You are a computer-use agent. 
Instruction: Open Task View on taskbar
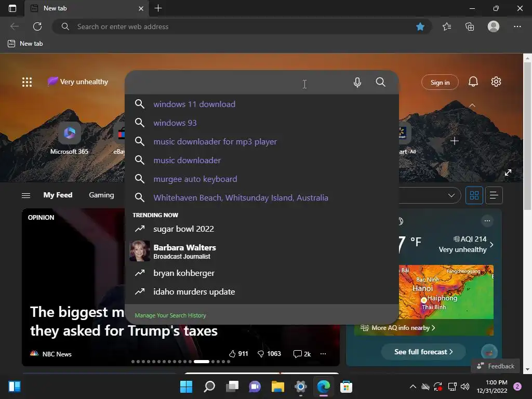click(232, 387)
